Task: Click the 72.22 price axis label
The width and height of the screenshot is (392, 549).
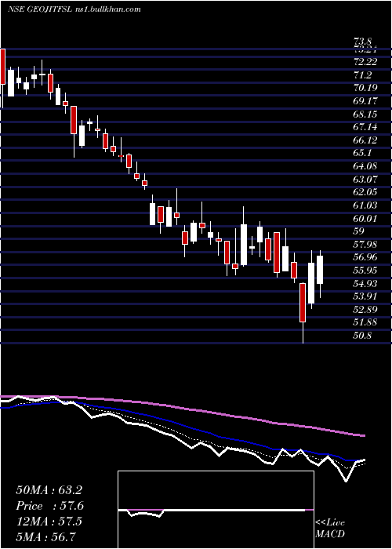Action: click(x=367, y=62)
